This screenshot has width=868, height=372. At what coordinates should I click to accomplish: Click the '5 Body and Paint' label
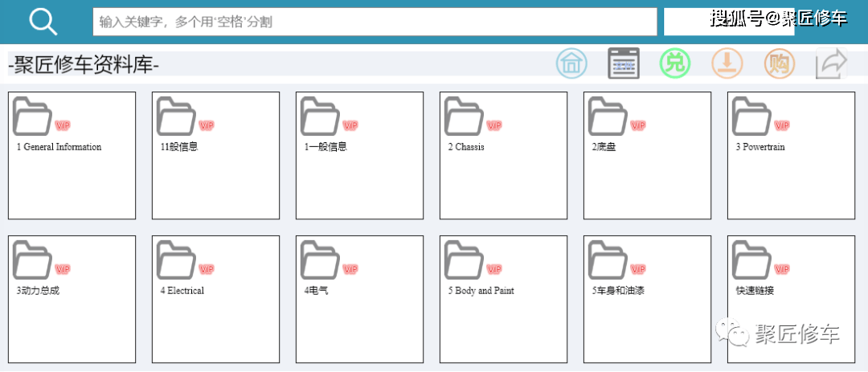pyautogui.click(x=481, y=291)
